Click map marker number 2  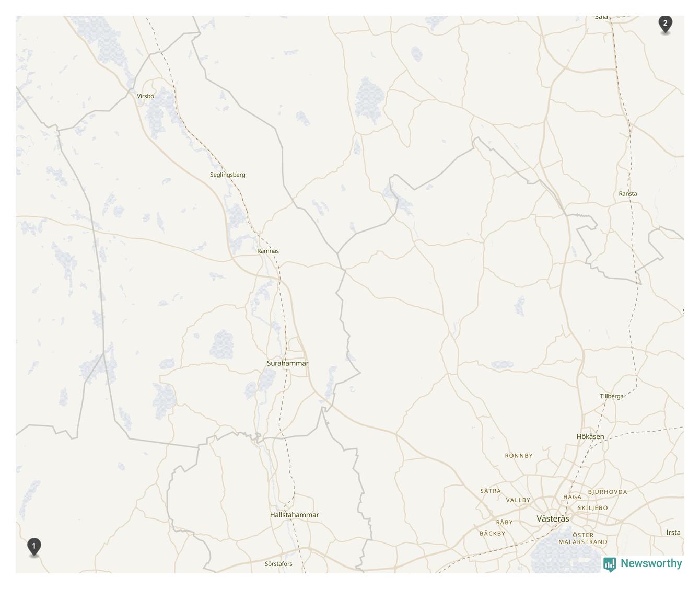[x=665, y=24]
